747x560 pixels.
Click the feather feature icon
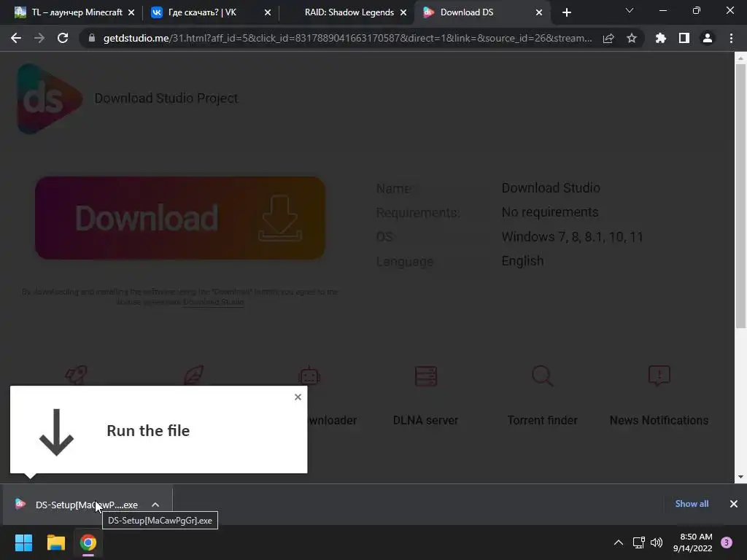tap(193, 375)
